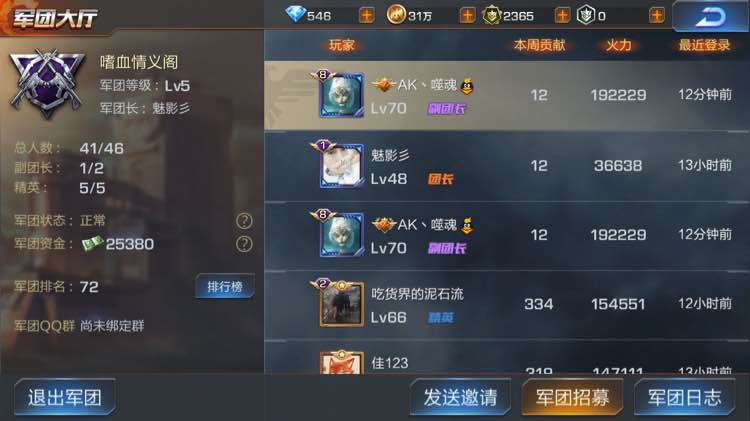Image resolution: width=750 pixels, height=421 pixels.
Task: Tap the legion emblem badge
Action: pos(47,83)
